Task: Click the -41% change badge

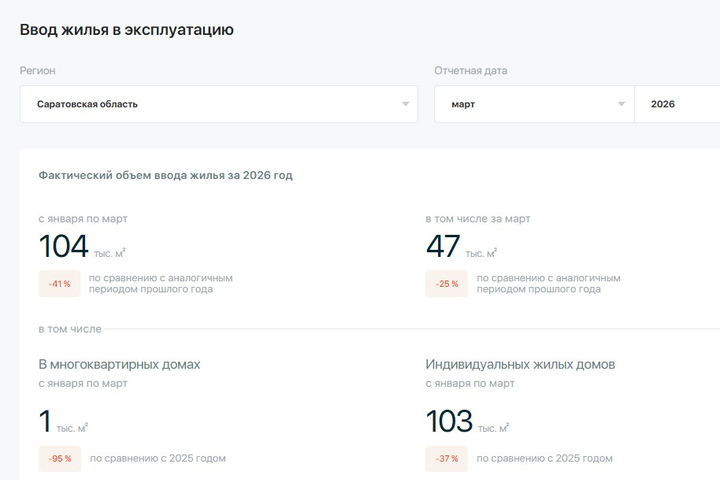Action: [59, 284]
